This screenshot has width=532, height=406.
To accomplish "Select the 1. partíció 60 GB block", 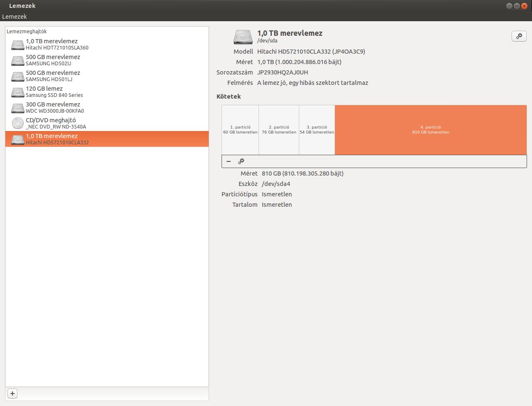I will [x=240, y=130].
